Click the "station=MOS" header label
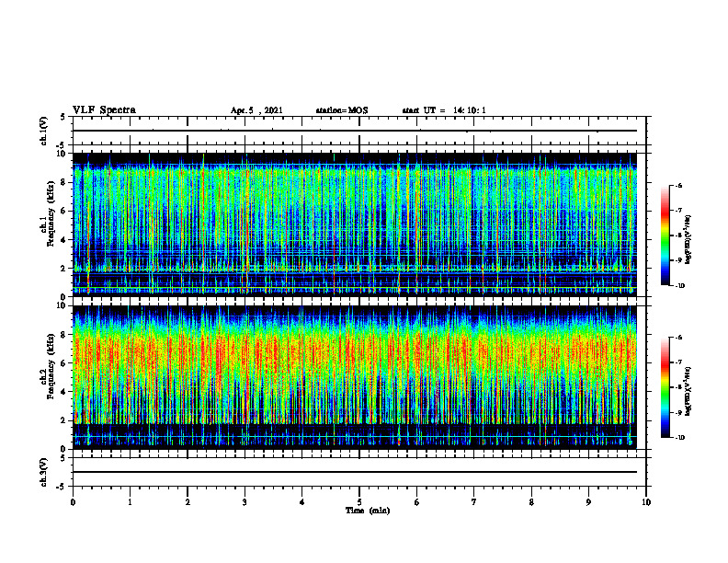Image resolution: width=728 pixels, height=563 pixels. (342, 110)
